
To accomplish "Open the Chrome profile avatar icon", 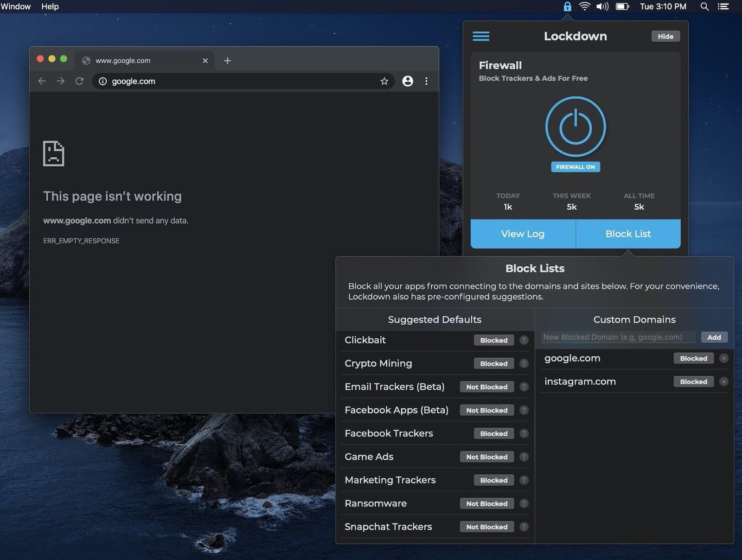I will [x=408, y=81].
